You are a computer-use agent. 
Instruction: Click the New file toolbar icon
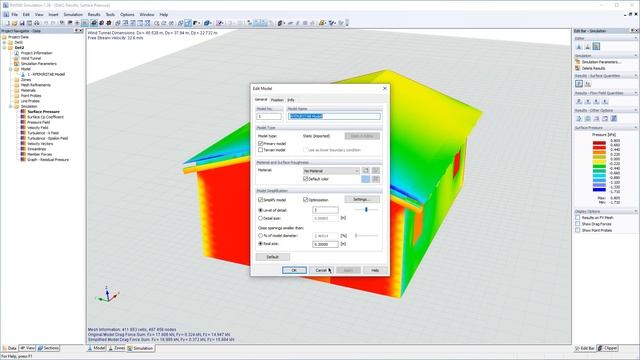coord(7,23)
